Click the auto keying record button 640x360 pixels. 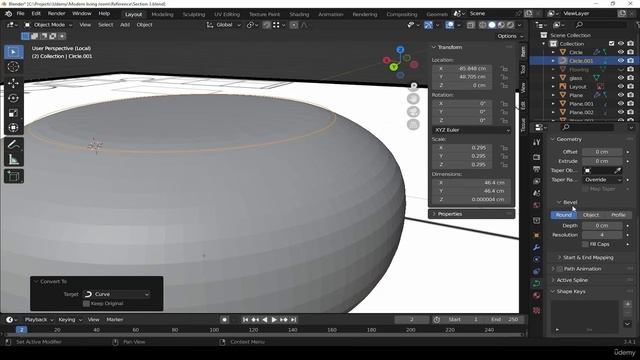[x=224, y=320]
